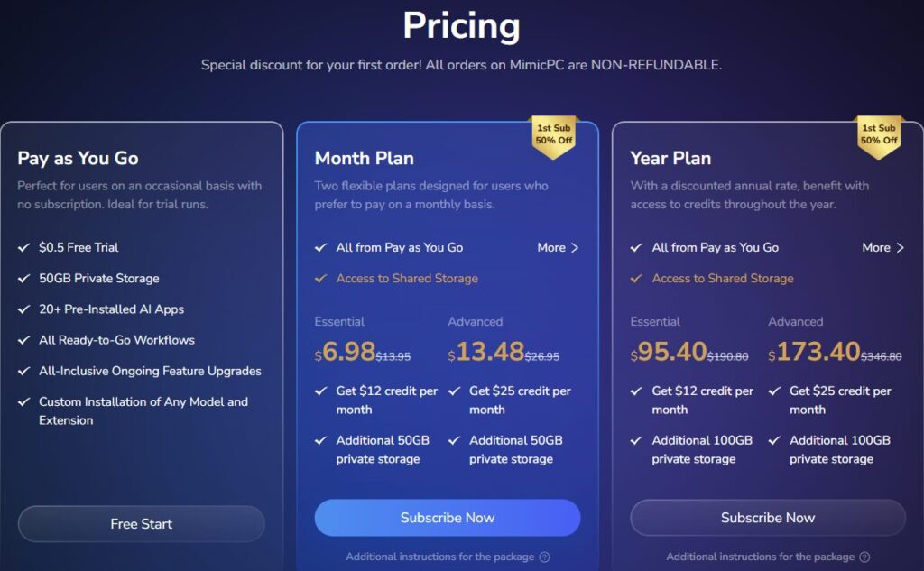Open Year Plan package instructions help icon
This screenshot has height=571, width=924.
tap(864, 557)
